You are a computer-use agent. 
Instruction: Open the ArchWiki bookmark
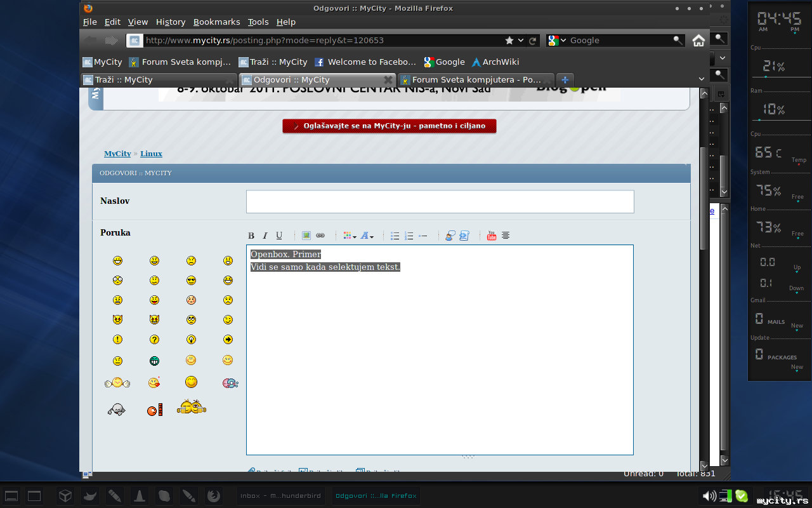pyautogui.click(x=495, y=62)
